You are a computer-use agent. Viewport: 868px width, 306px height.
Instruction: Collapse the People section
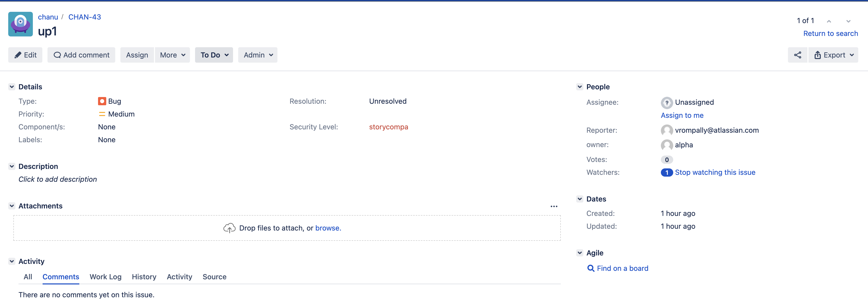[580, 87]
